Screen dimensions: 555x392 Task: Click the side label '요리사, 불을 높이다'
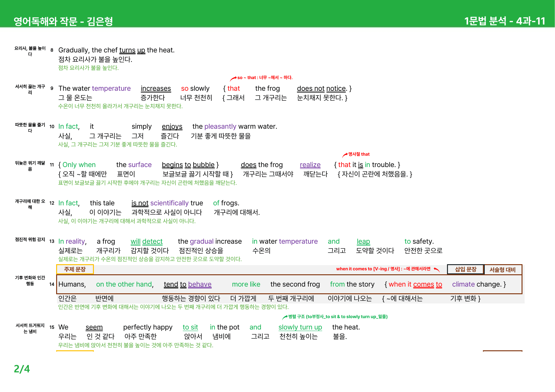(30, 51)
